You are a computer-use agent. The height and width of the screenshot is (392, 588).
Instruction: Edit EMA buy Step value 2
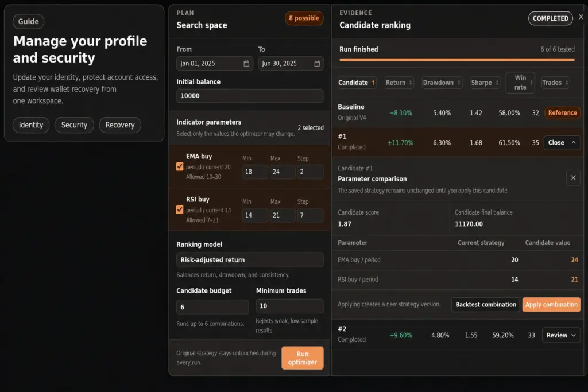310,172
